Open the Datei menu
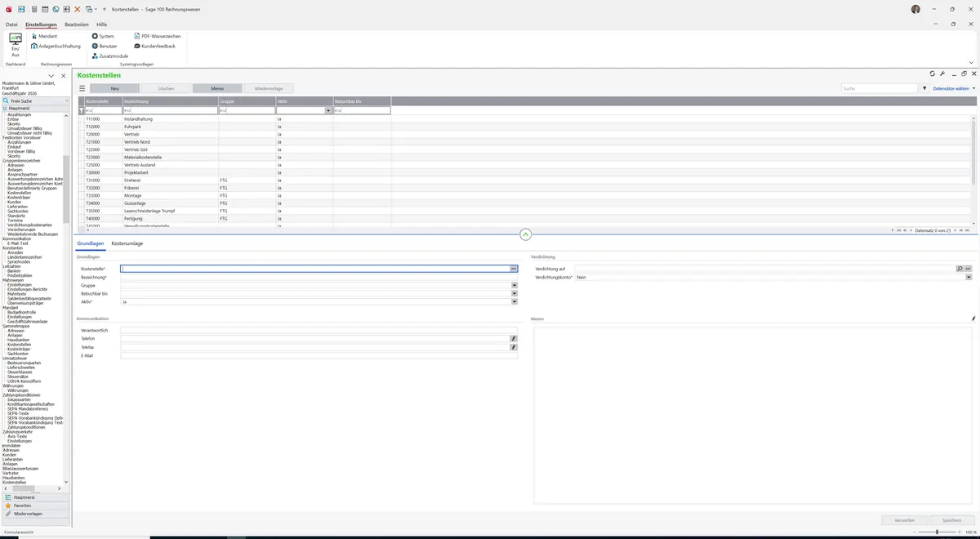The height and width of the screenshot is (539, 980). click(11, 24)
